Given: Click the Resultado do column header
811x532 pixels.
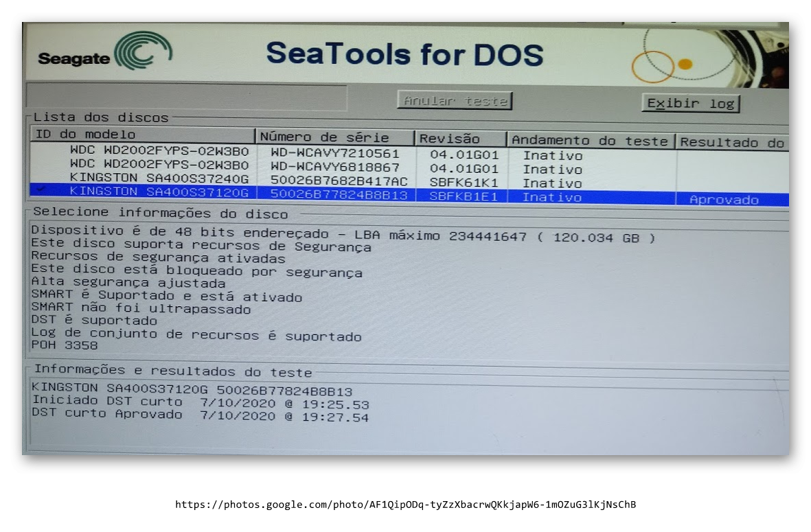Looking at the screenshot, I should (733, 143).
